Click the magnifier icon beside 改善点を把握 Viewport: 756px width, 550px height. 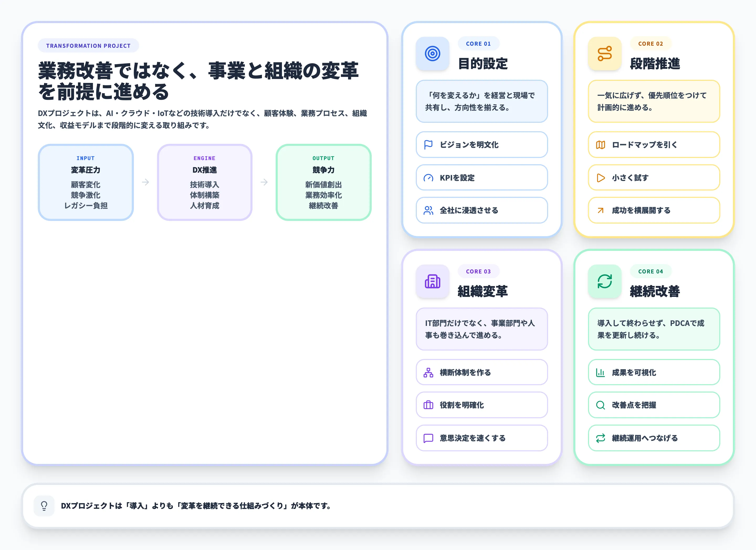(x=600, y=405)
